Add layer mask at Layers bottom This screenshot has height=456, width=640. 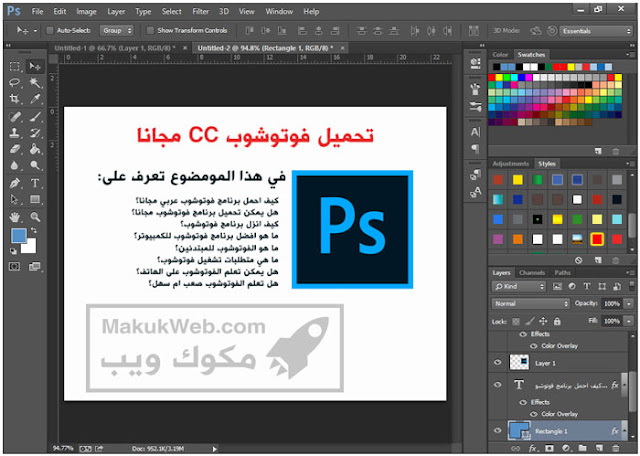click(549, 448)
